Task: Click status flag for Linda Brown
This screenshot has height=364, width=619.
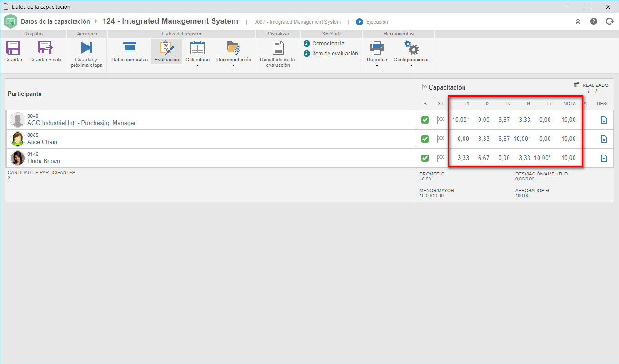Action: click(440, 158)
